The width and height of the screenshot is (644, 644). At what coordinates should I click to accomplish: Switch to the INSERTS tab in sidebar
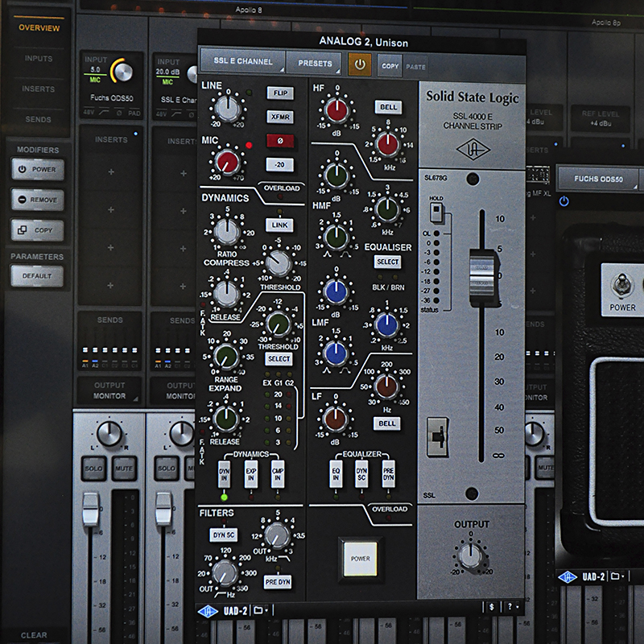[x=38, y=89]
